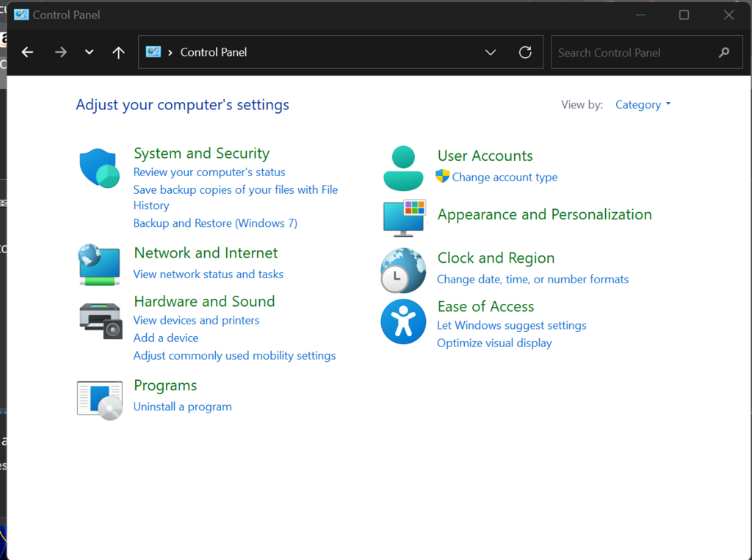Open the Clock and Region globe icon
Viewport: 752px width, 560px height.
pos(403,270)
